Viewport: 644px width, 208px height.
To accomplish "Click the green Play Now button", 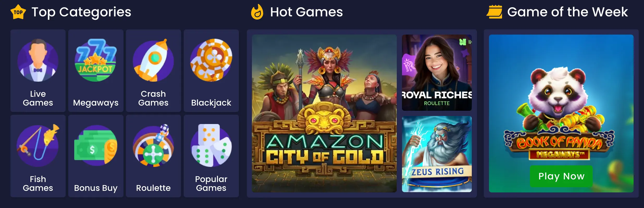I will click(561, 176).
